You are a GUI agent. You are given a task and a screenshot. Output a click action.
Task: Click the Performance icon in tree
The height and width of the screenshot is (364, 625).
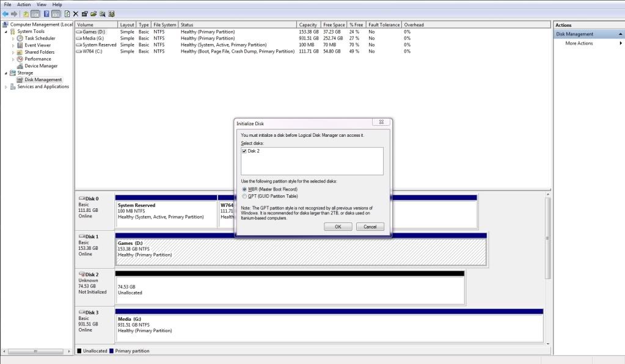click(x=20, y=59)
